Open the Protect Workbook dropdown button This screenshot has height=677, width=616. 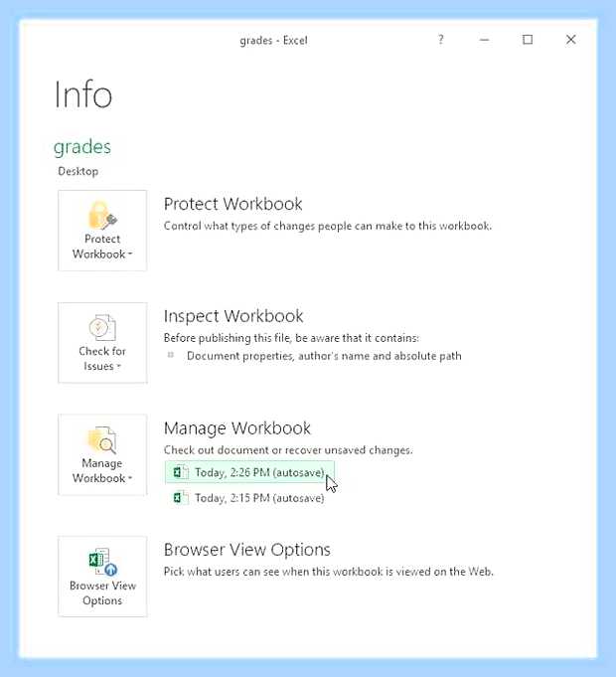[x=102, y=231]
